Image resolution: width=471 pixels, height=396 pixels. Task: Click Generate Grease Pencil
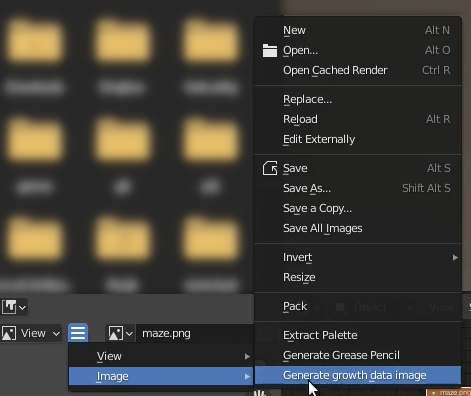tap(358, 355)
